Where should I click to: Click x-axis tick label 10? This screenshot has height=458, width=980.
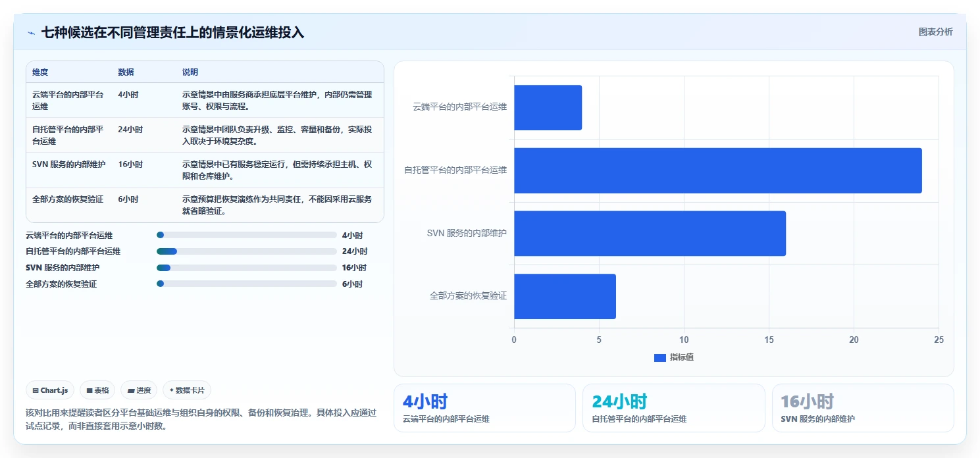(x=684, y=340)
